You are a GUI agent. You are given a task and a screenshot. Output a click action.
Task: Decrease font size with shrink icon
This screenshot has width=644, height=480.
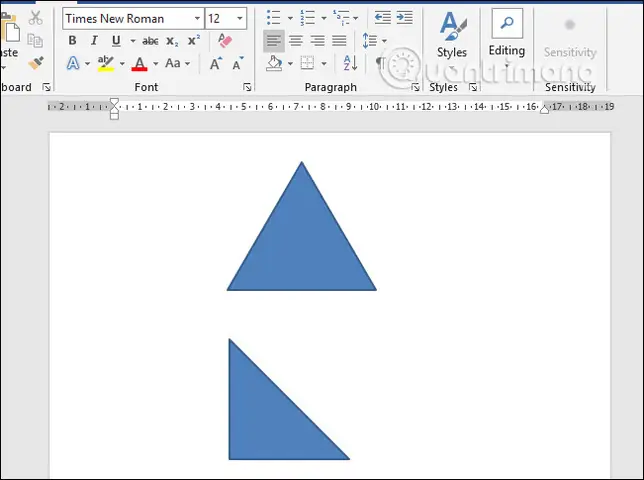coord(238,64)
